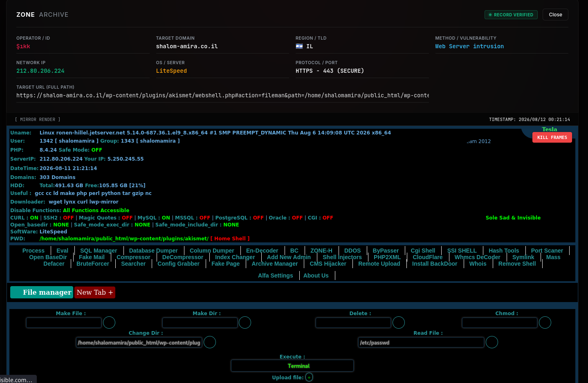
Task: Click the round submit button beside Make Dir
Action: pos(245,323)
